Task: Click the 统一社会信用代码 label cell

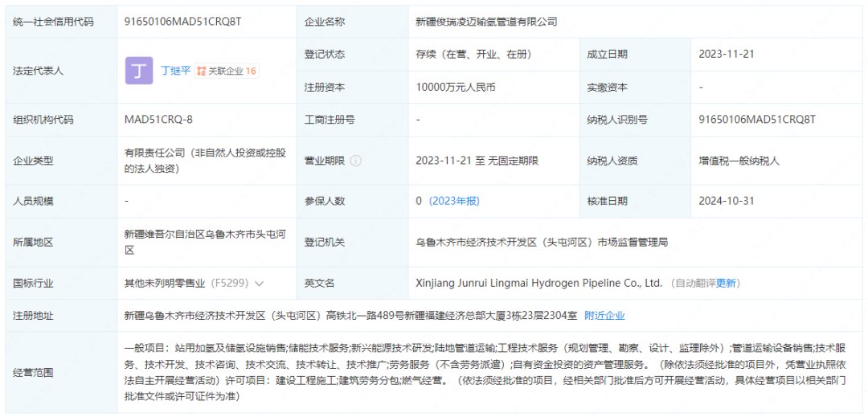Action: [61, 22]
